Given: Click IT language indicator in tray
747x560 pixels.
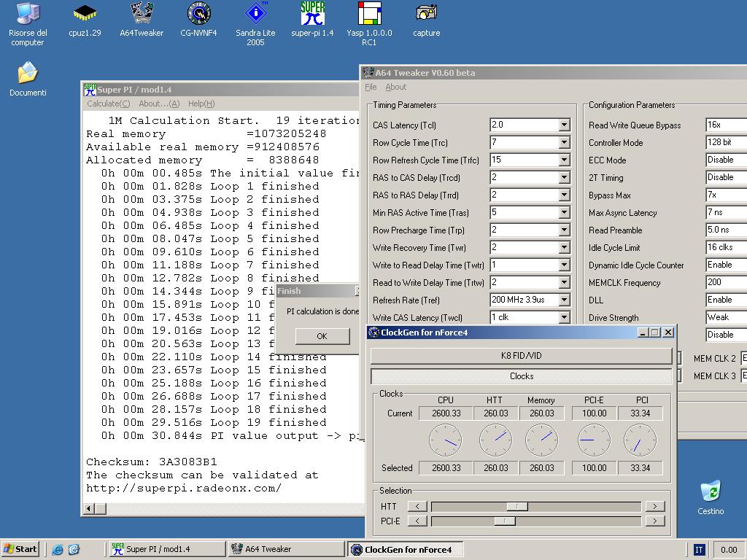Looking at the screenshot, I should [699, 550].
